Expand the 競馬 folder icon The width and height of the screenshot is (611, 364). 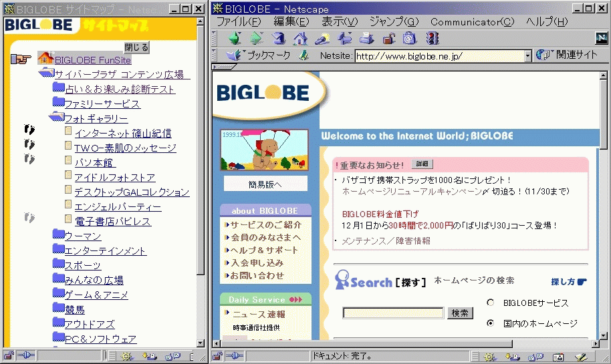tap(58, 307)
